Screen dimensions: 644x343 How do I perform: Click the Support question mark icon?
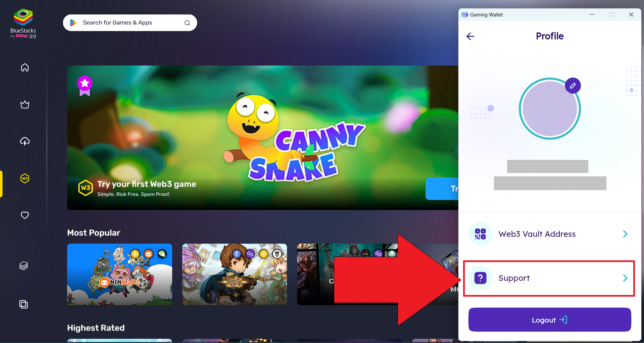click(480, 278)
